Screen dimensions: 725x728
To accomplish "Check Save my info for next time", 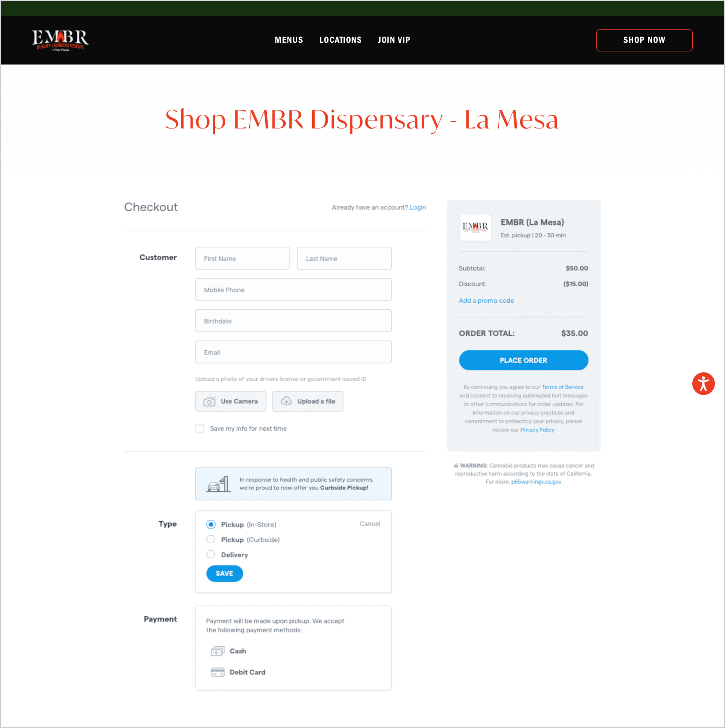I will coord(200,429).
